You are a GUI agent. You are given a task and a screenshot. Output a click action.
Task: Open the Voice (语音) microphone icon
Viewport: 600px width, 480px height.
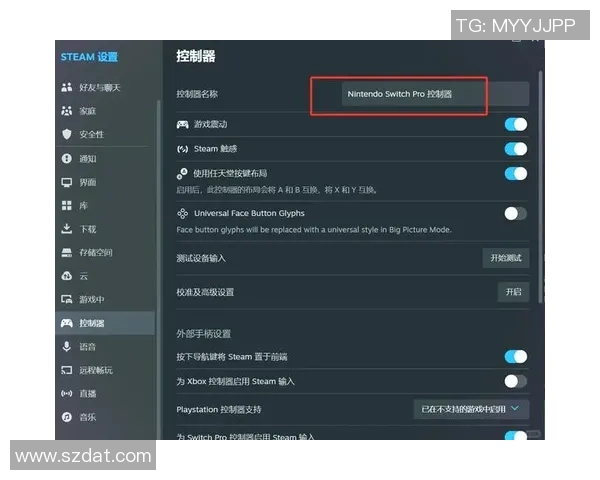[x=67, y=346]
